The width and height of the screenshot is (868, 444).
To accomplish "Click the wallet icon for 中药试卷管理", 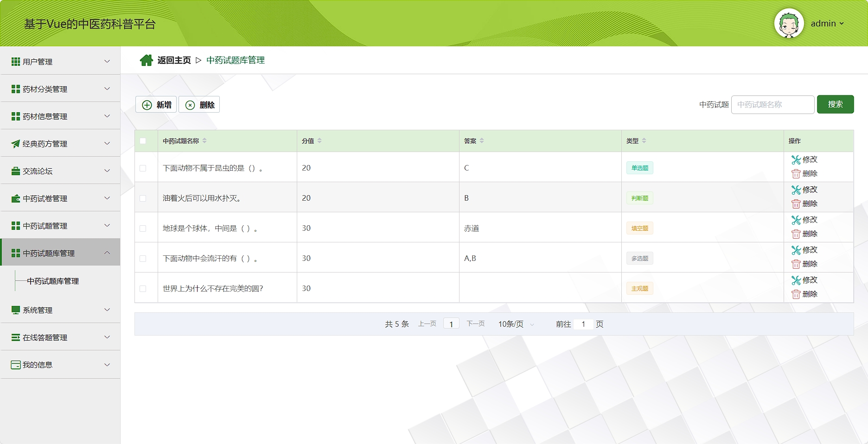I will point(16,198).
